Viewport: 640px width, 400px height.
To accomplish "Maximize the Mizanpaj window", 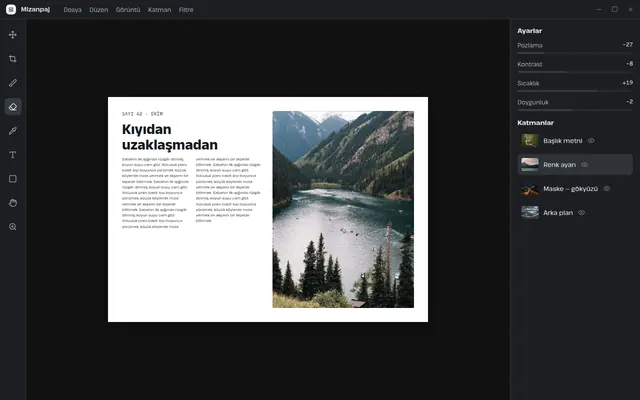I will (x=615, y=9).
